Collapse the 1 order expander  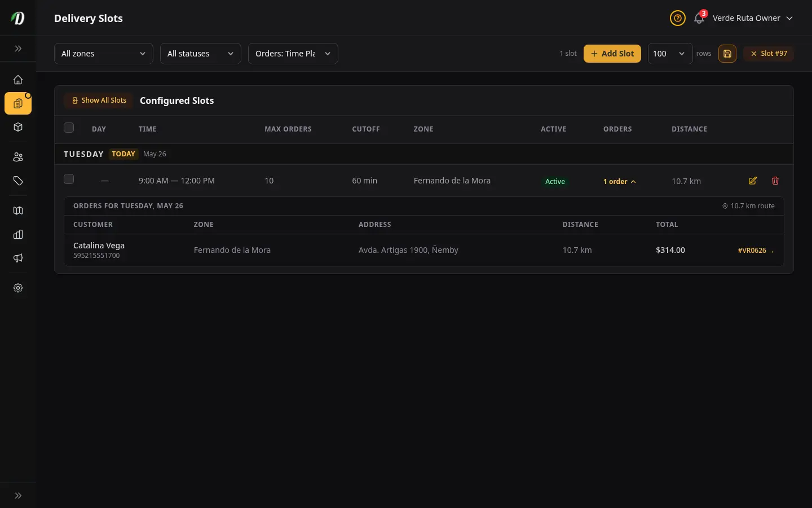620,181
